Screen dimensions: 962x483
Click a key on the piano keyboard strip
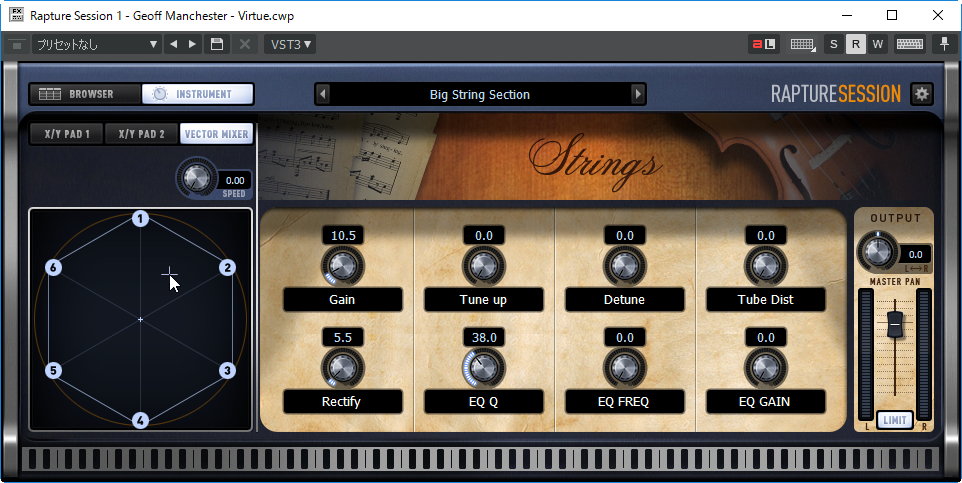(481, 459)
